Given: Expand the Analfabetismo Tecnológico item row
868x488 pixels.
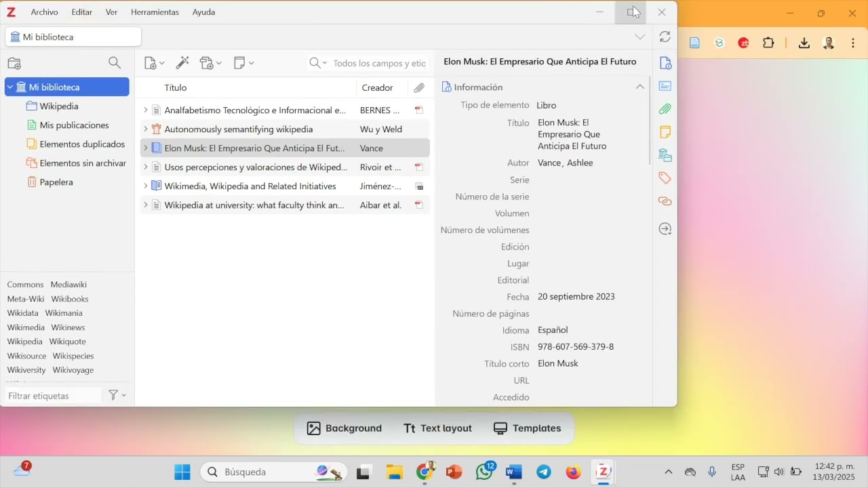Looking at the screenshot, I should tap(145, 110).
